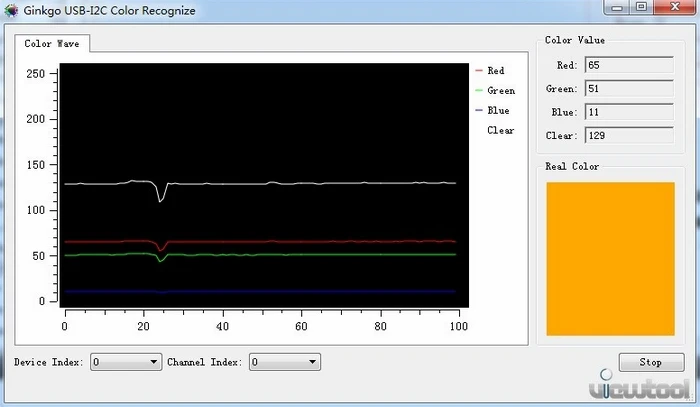This screenshot has width=700, height=407.
Task: Click the Clear value field
Action: tap(629, 135)
